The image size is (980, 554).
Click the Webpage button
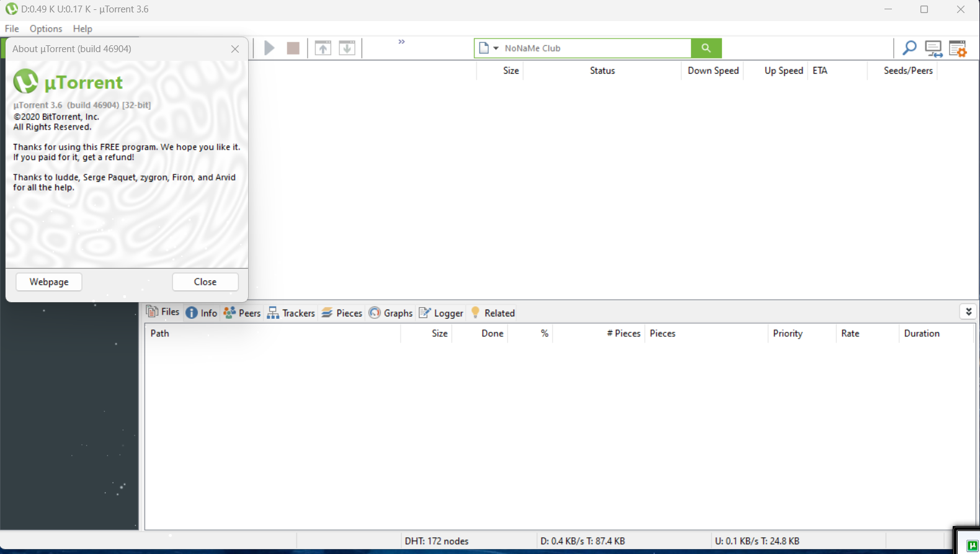tap(49, 282)
